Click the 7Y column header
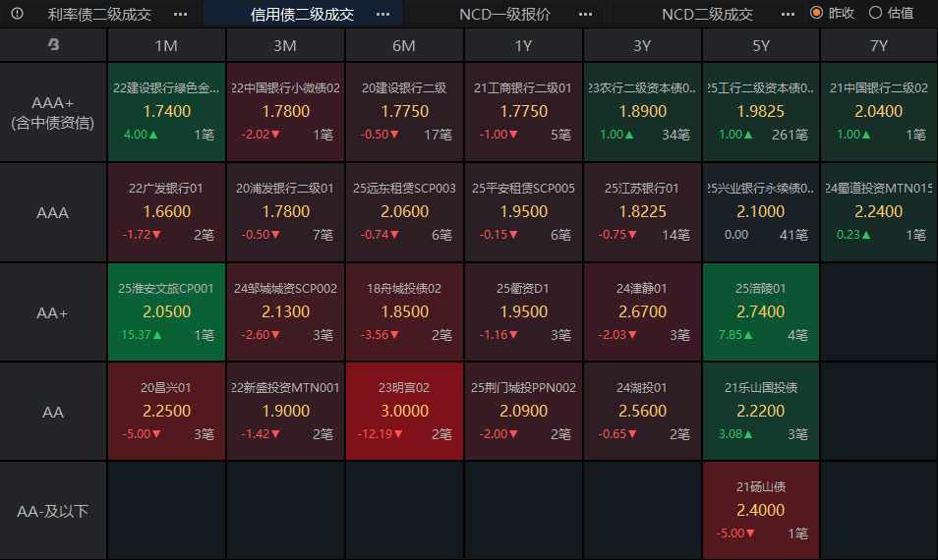The height and width of the screenshot is (560, 938). [x=879, y=45]
